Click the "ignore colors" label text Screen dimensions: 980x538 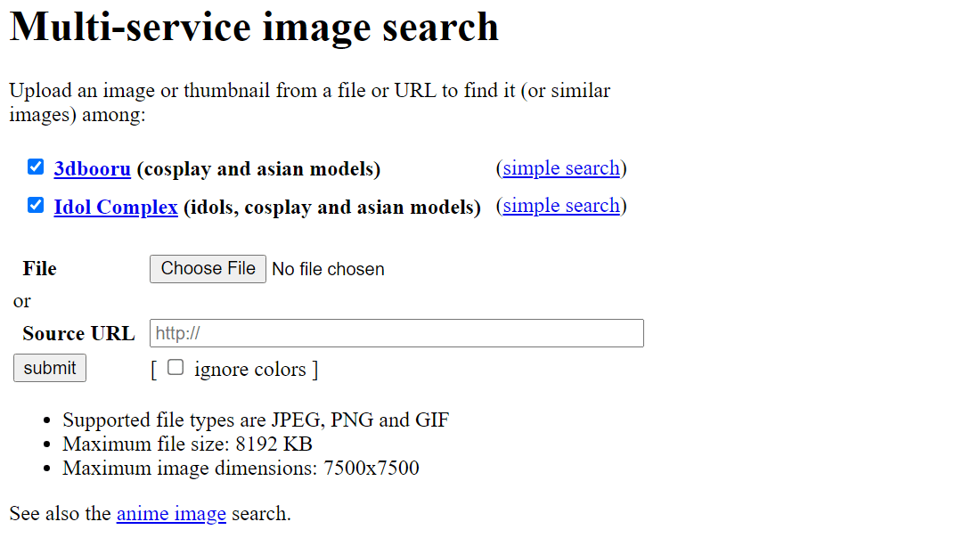(x=249, y=370)
